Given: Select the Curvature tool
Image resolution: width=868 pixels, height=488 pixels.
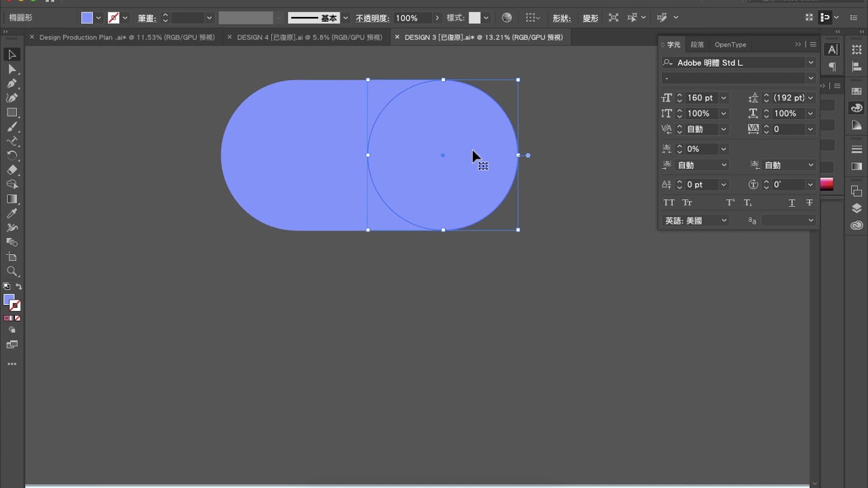Looking at the screenshot, I should tap(12, 98).
